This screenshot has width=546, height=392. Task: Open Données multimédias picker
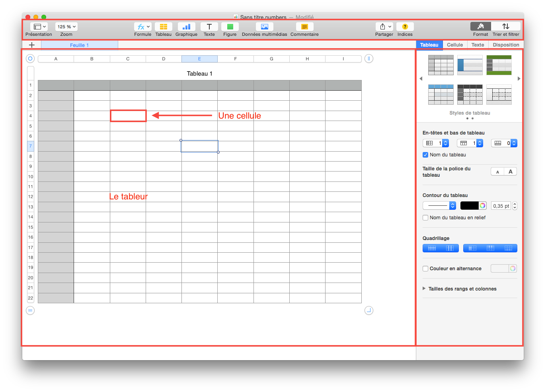[265, 27]
